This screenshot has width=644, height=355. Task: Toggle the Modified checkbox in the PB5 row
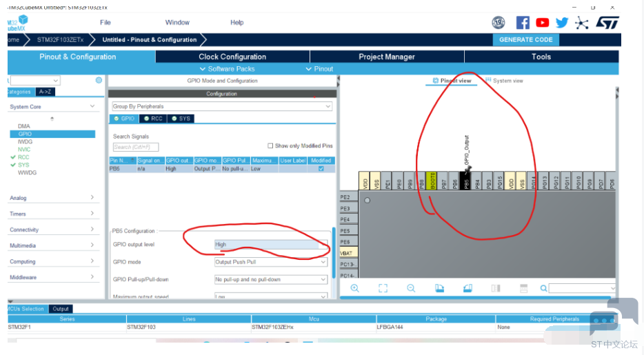click(321, 169)
